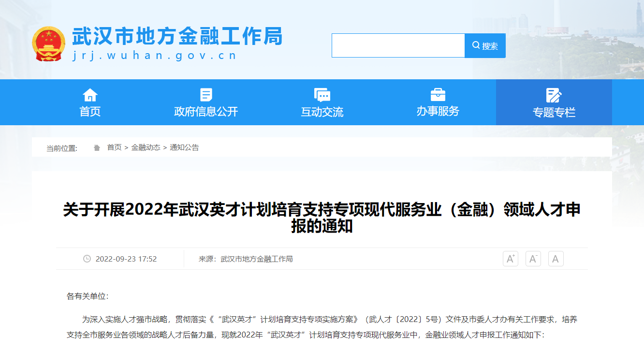The image size is (644, 351).
Task: Enlarge text with the A+ button
Action: click(510, 259)
